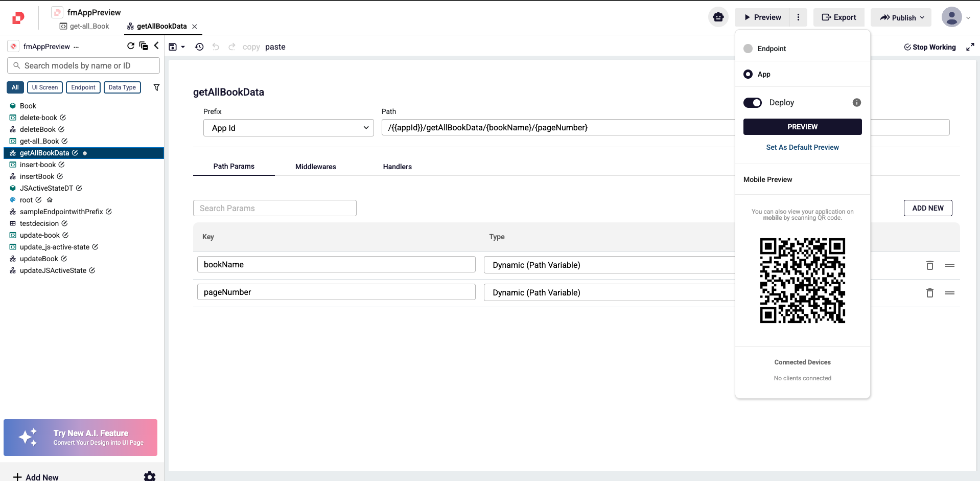This screenshot has height=481, width=980.
Task: Switch to the Handlers tab
Action: tap(397, 167)
